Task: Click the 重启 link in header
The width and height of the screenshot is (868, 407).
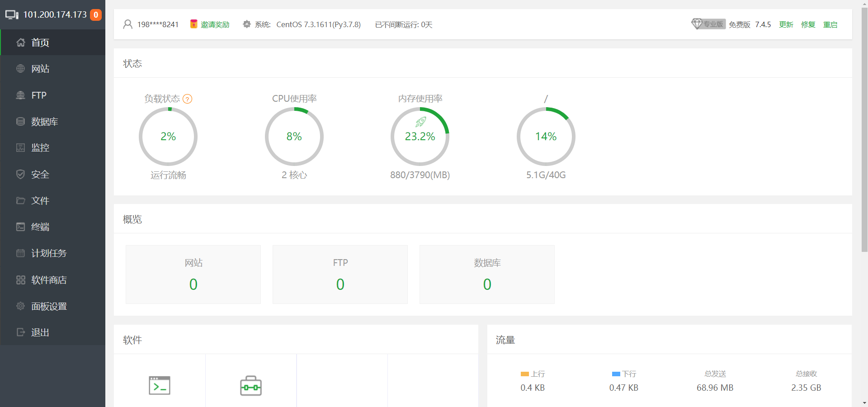Action: tap(830, 24)
